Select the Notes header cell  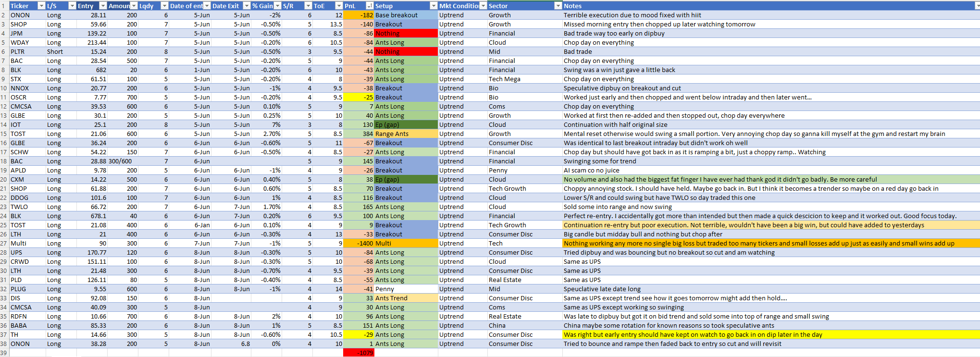click(x=771, y=6)
